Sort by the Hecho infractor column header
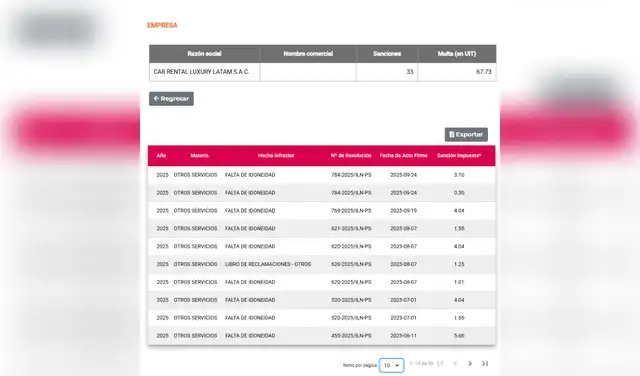This screenshot has width=640, height=376. (x=276, y=156)
